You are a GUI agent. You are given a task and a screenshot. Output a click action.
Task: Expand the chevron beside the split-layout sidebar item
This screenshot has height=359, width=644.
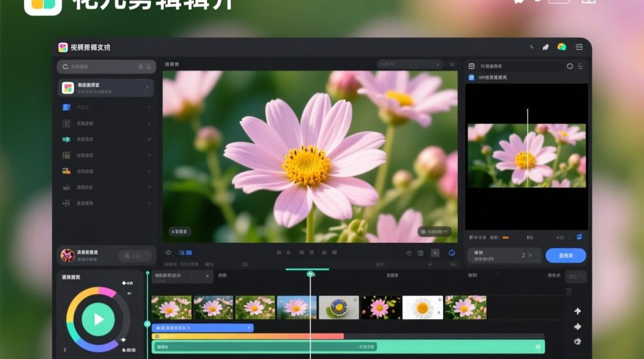(x=149, y=203)
